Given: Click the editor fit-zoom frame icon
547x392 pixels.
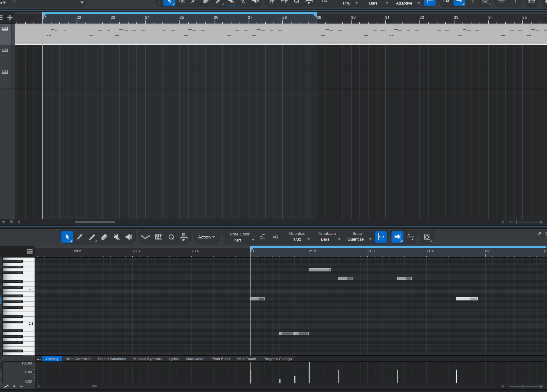Looking at the screenshot, I should pyautogui.click(x=427, y=237).
